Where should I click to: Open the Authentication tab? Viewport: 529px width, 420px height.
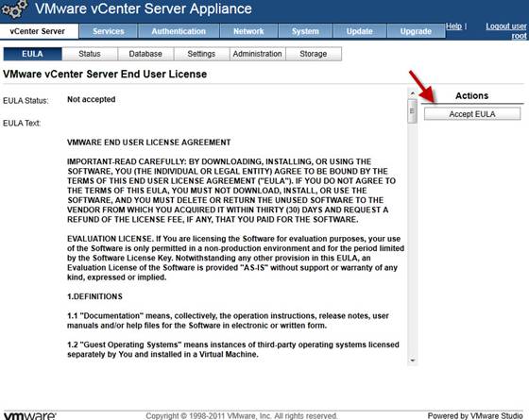pos(179,31)
